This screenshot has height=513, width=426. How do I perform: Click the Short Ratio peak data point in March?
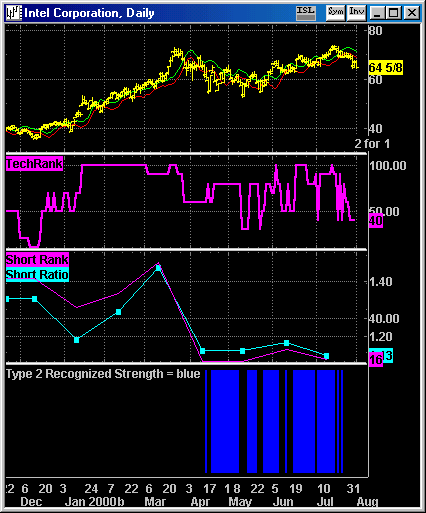point(158,268)
